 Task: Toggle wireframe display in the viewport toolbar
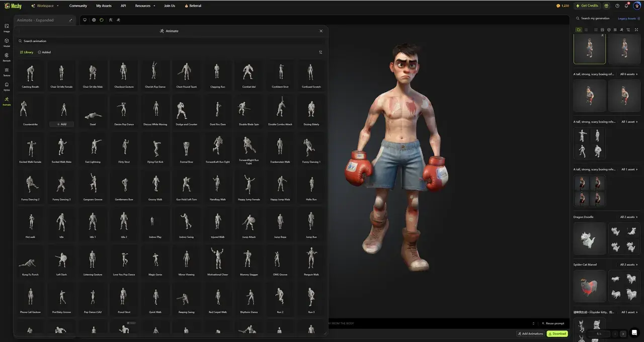(94, 20)
